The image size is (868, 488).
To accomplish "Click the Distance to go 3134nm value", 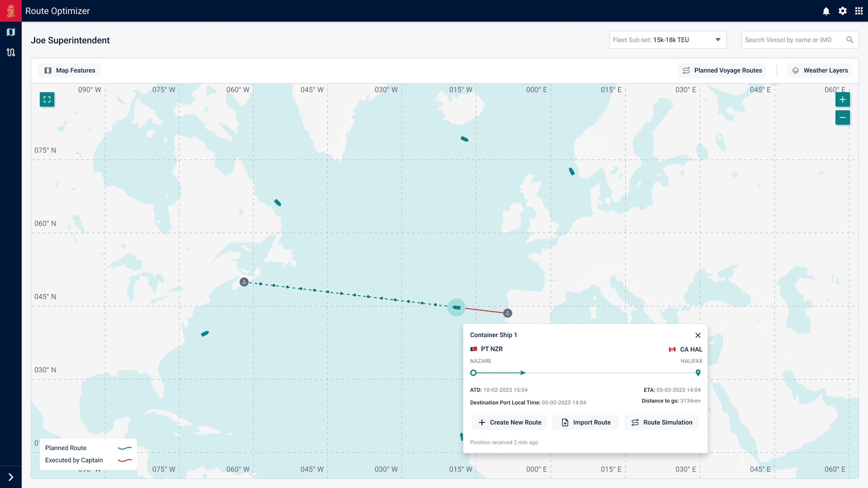I will click(x=690, y=401).
